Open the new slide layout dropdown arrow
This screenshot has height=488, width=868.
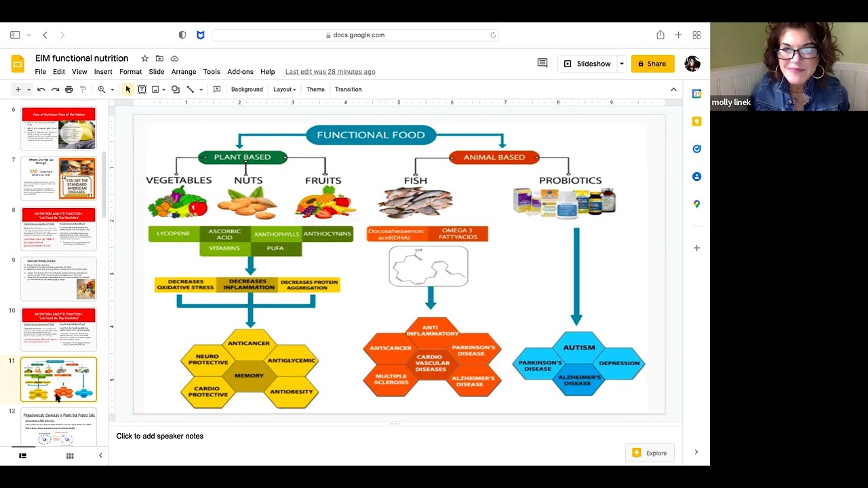point(28,89)
